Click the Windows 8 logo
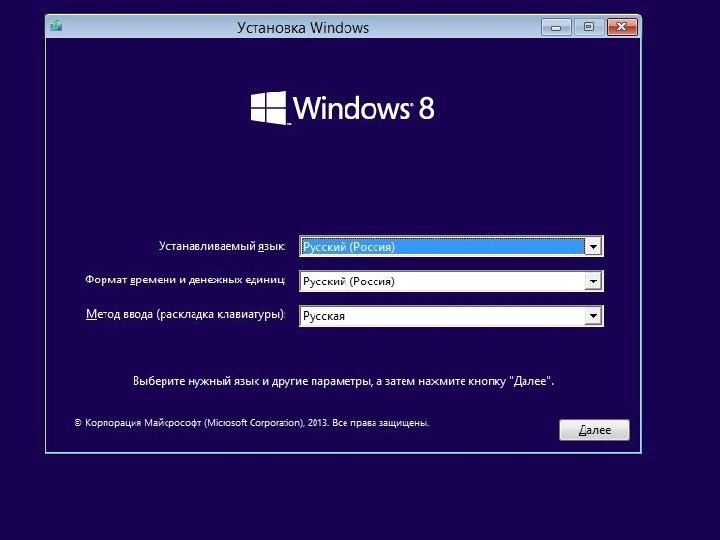Screen dimensions: 720x540 [x=343, y=108]
